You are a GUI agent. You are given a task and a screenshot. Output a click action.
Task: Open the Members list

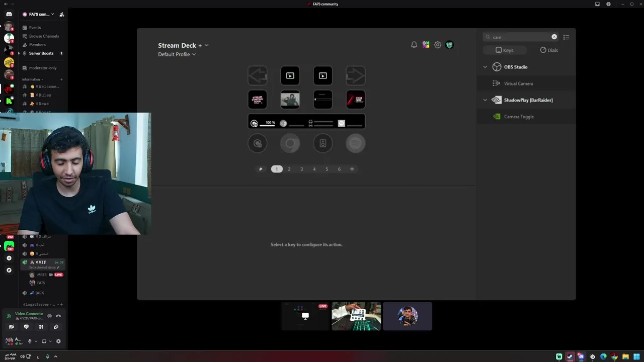click(x=42, y=45)
